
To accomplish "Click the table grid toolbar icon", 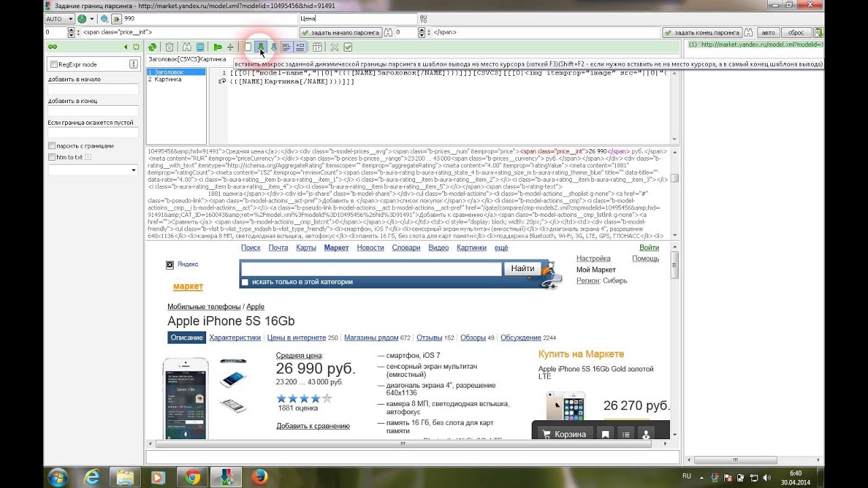I will coord(317,47).
